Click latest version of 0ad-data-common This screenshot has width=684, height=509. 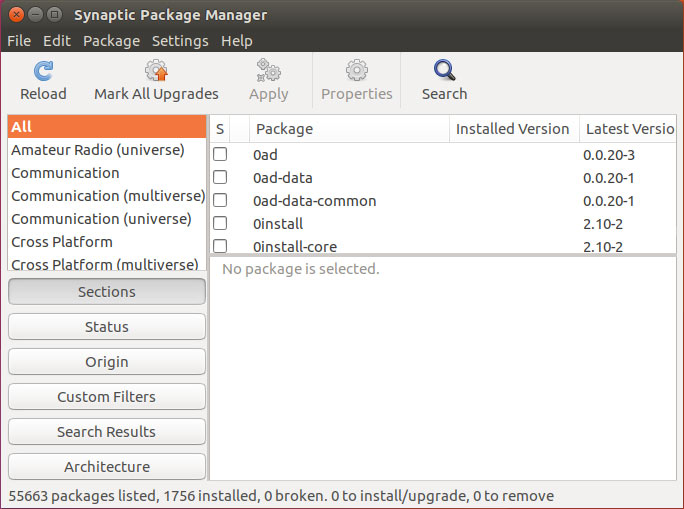tap(609, 201)
